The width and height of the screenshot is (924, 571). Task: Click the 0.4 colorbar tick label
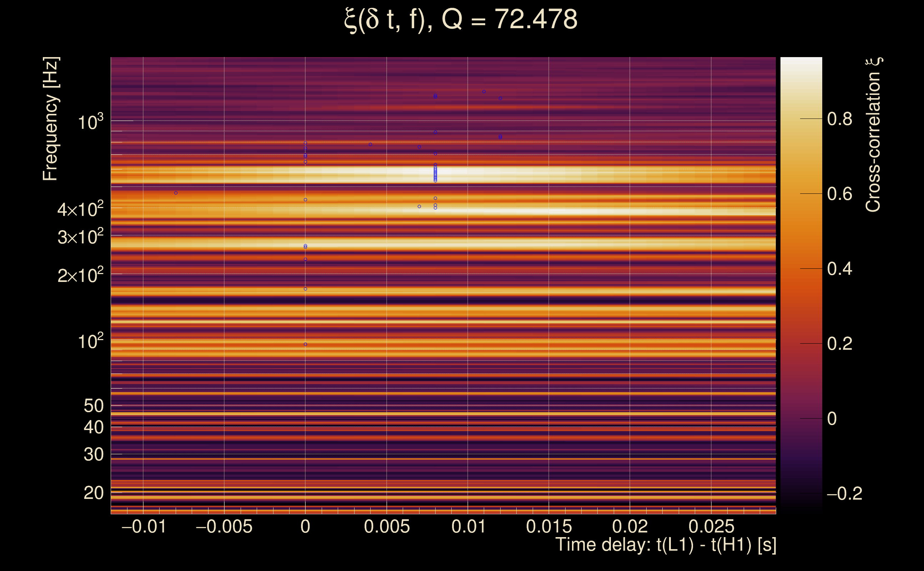pos(839,269)
